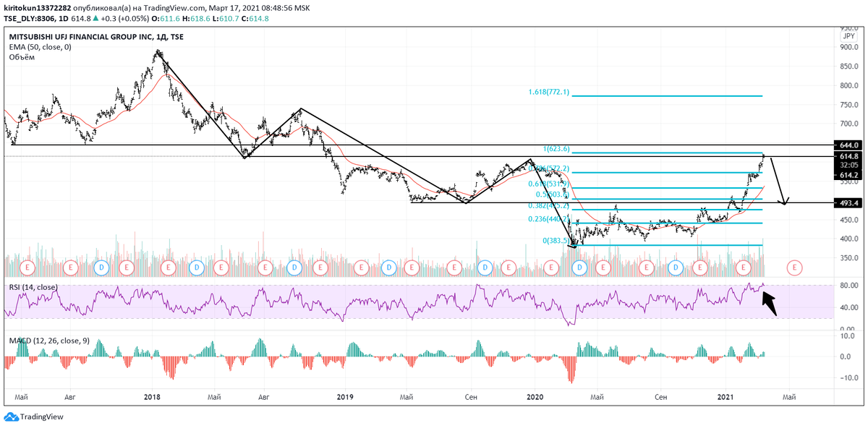Click the 900.0 price axis label
The height and width of the screenshot is (428, 868).
click(x=849, y=47)
